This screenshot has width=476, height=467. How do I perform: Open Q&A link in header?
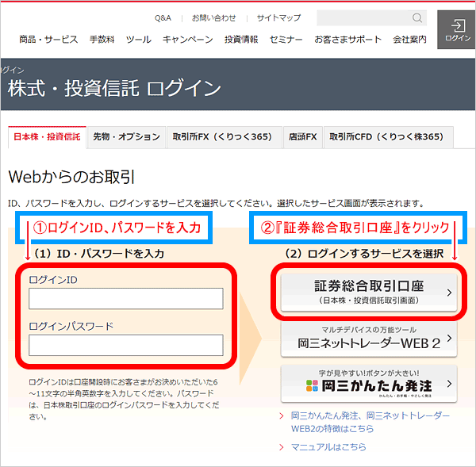coord(163,18)
